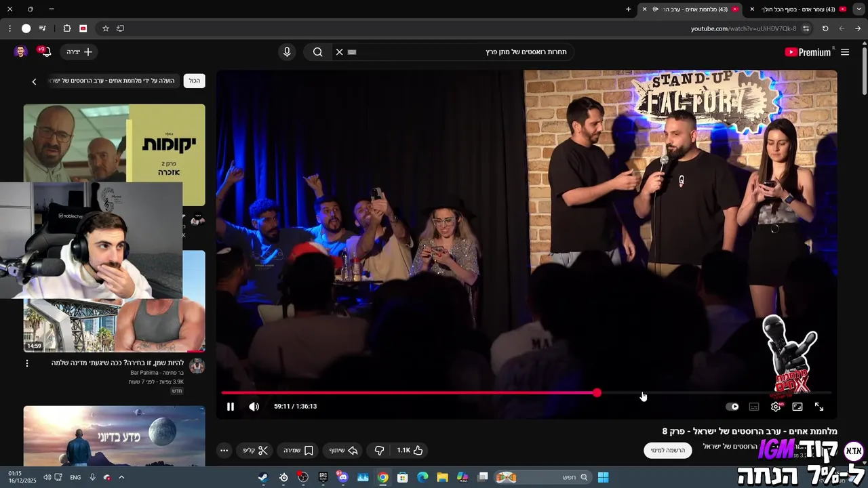Image resolution: width=868 pixels, height=488 pixels.
Task: Toggle the YouTube autoplay switch
Action: pyautogui.click(x=732, y=407)
